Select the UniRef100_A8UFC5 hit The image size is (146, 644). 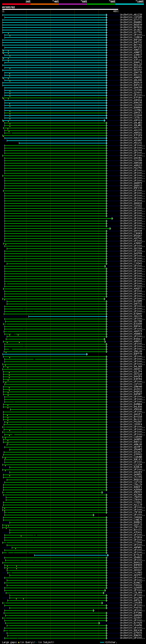pyautogui.click(x=131, y=331)
